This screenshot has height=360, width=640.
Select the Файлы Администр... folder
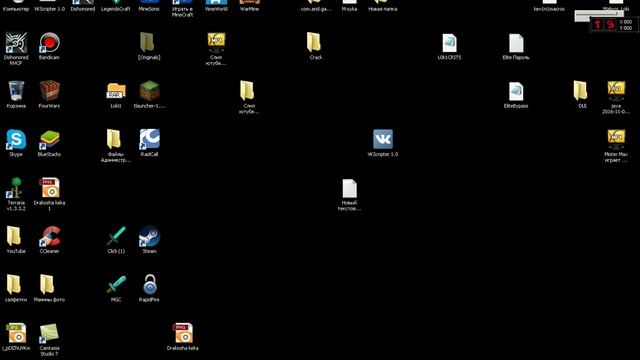[113, 139]
